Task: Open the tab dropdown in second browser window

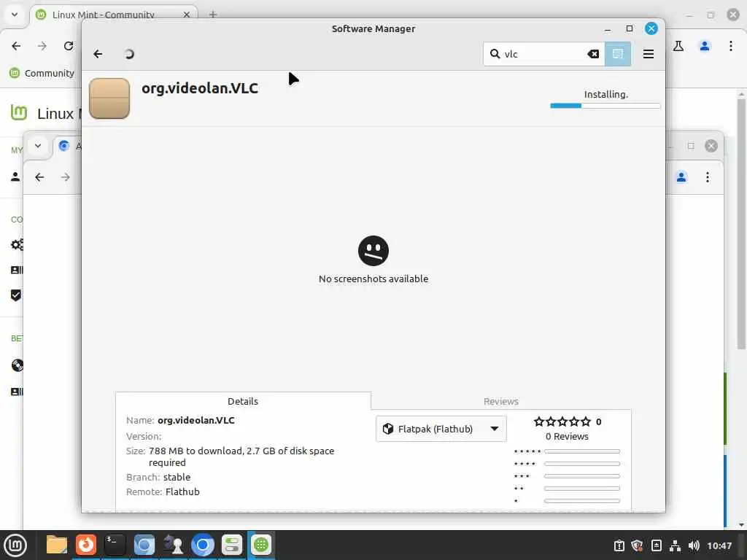Action: (38, 146)
